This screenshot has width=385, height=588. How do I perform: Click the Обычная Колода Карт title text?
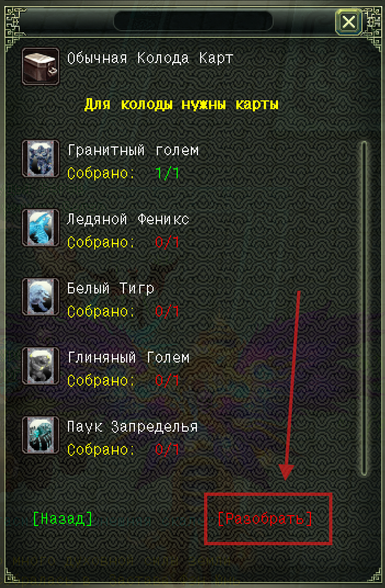pyautogui.click(x=150, y=59)
